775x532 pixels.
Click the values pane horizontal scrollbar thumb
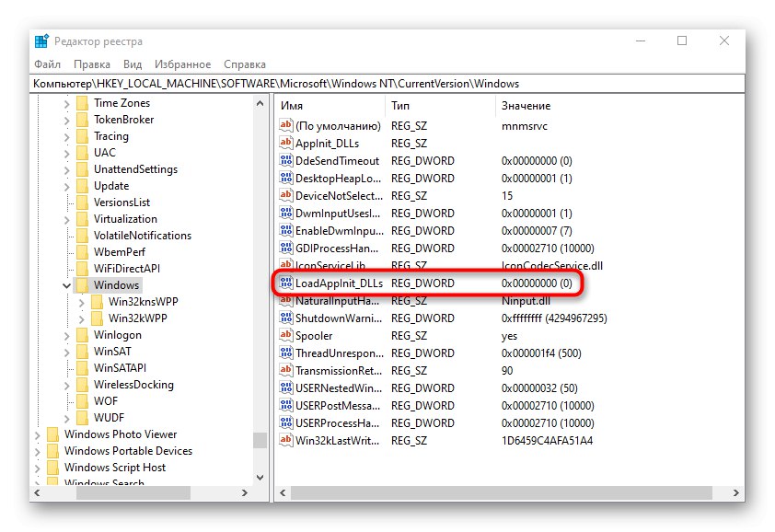502,493
